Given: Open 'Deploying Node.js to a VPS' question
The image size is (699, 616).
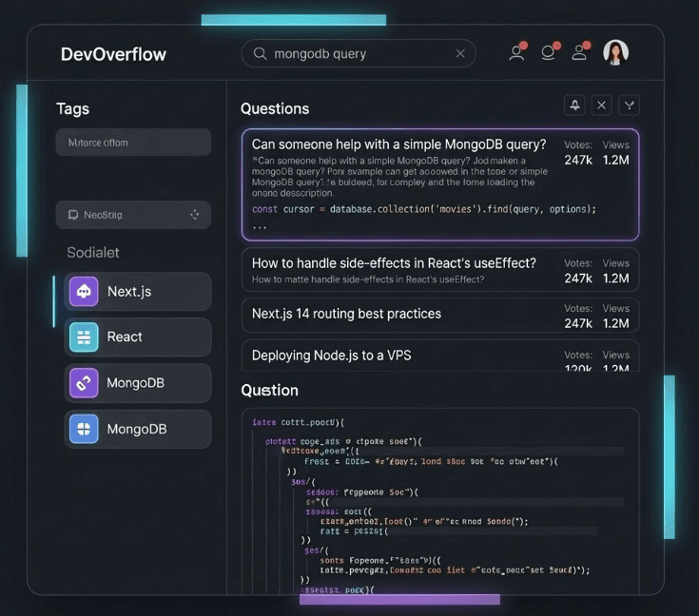Looking at the screenshot, I should point(332,356).
